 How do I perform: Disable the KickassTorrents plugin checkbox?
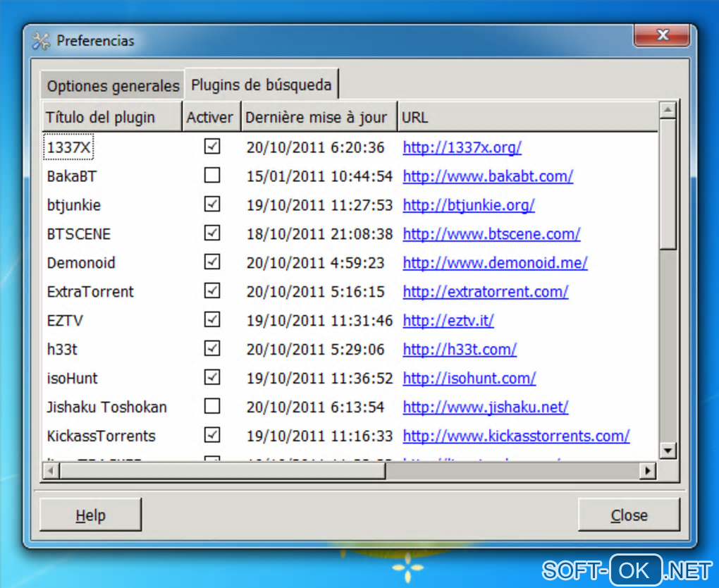pyautogui.click(x=212, y=435)
